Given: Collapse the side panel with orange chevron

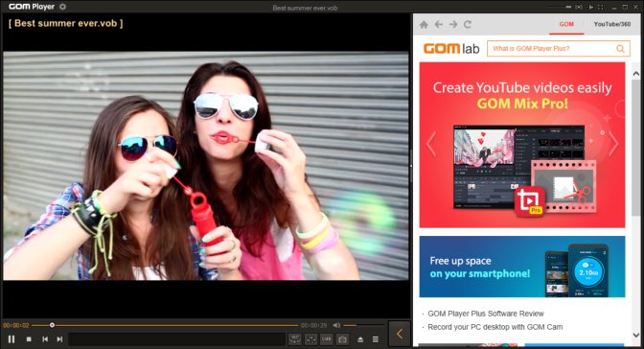Looking at the screenshot, I should point(400,334).
